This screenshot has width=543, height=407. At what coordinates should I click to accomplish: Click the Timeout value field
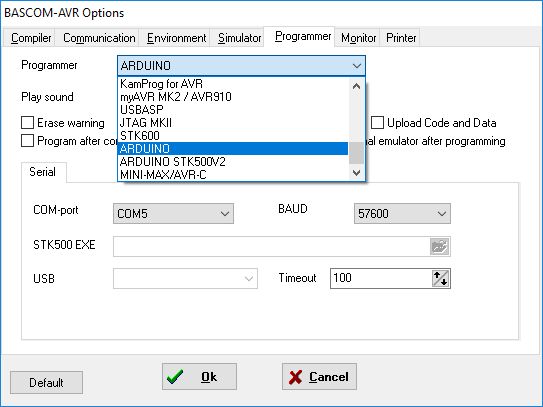tap(381, 278)
